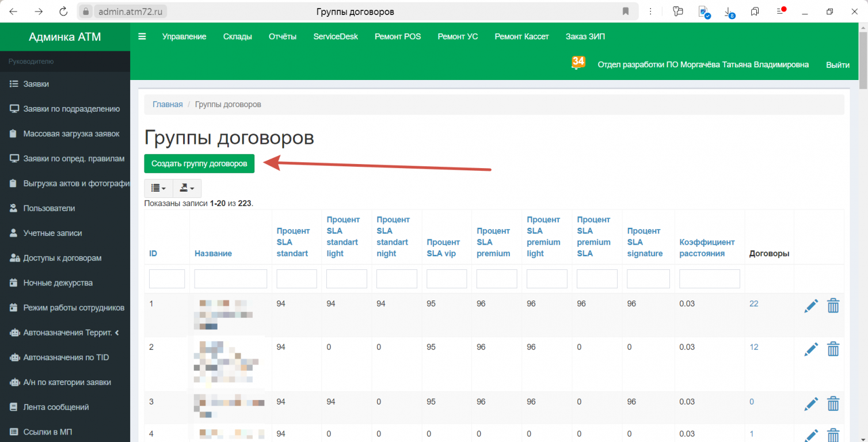Open the list view options dropdown
Viewport: 868px width, 442px height.
click(158, 188)
